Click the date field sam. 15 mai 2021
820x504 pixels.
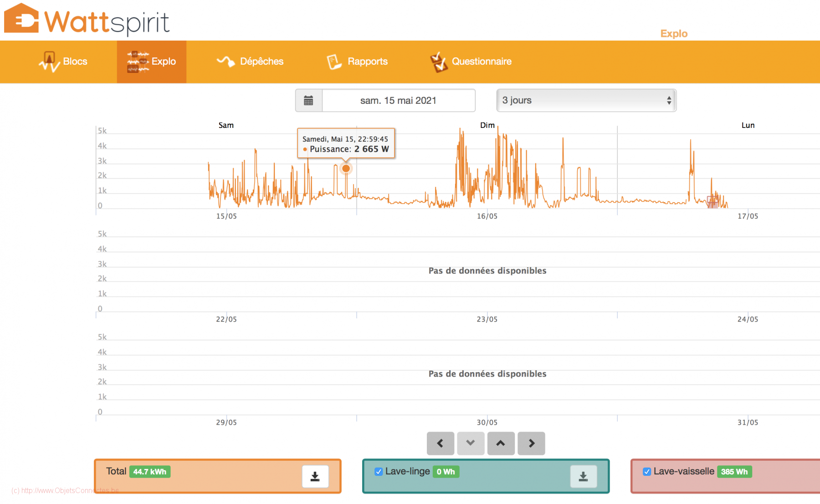click(399, 101)
